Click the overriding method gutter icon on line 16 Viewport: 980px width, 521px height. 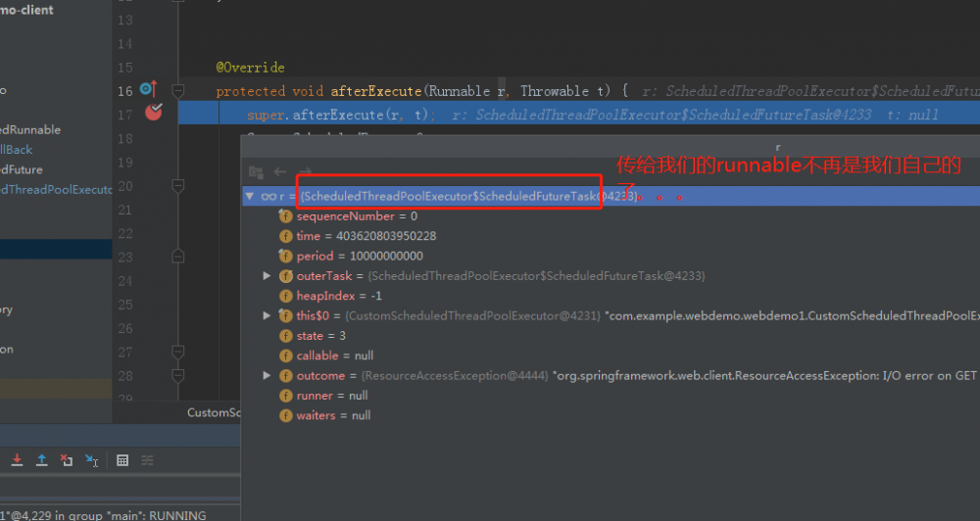[x=149, y=89]
